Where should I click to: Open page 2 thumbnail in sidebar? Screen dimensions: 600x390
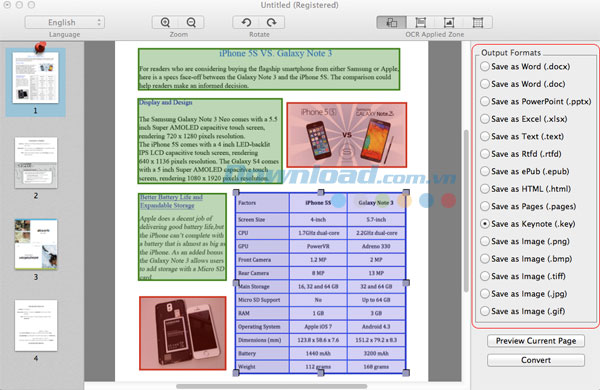[36, 163]
